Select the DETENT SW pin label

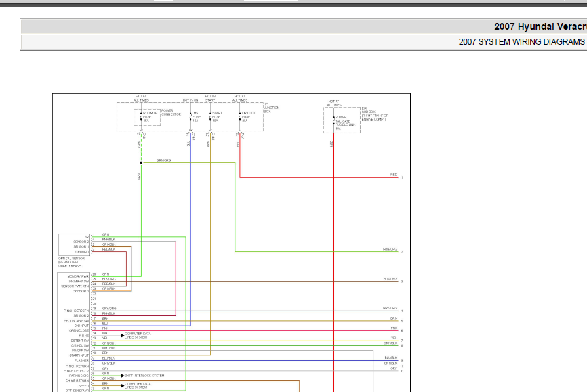tap(80, 341)
